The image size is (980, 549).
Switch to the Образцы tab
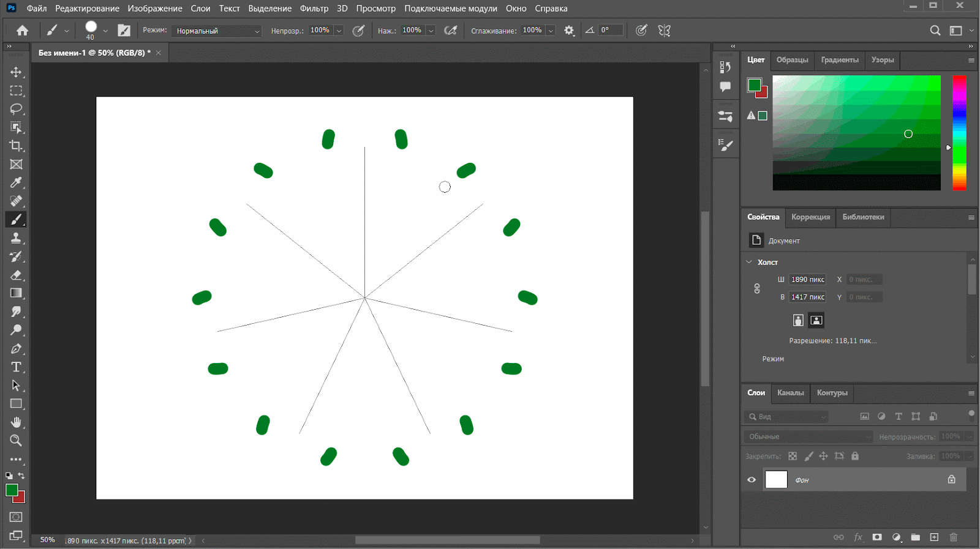(x=792, y=60)
